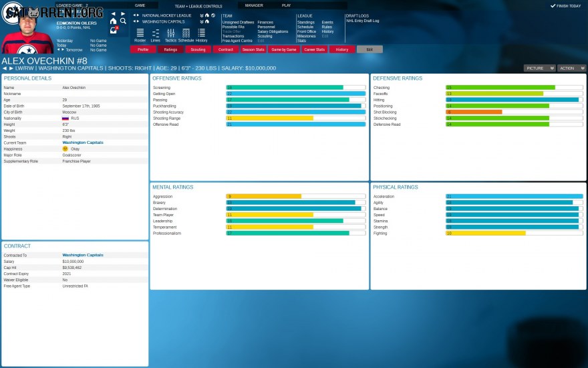
Task: Open Possible FAs link
Action: tap(233, 27)
